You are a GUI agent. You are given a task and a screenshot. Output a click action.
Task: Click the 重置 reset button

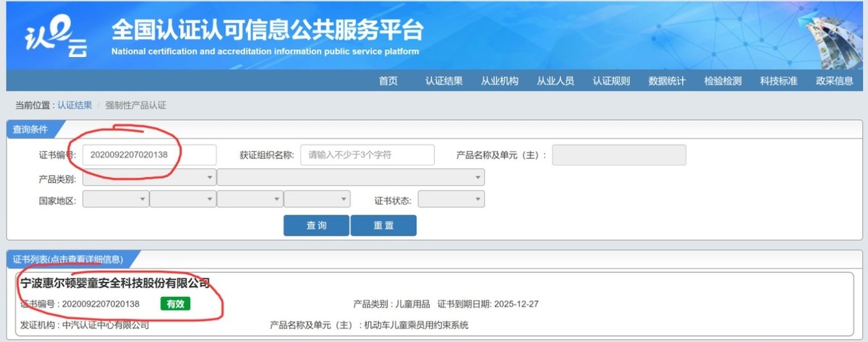(x=383, y=226)
